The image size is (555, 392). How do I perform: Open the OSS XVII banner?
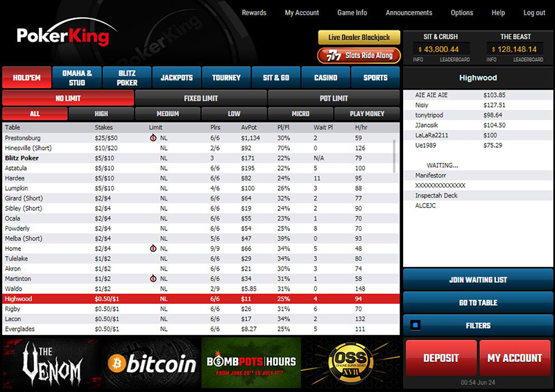coord(351,363)
